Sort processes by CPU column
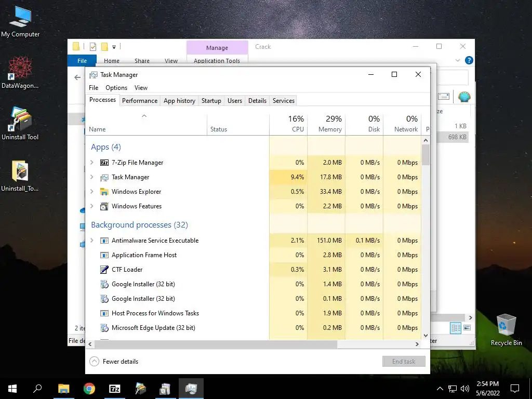The image size is (532, 399). tap(288, 124)
